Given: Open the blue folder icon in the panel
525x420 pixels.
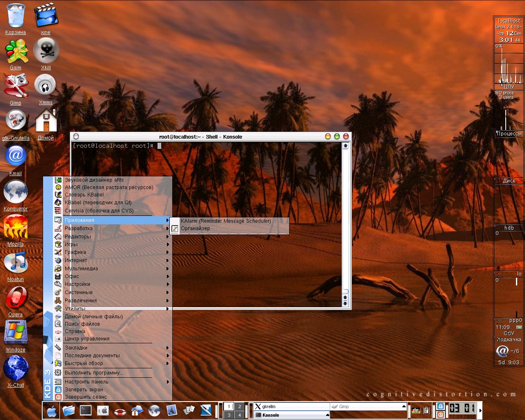Looking at the screenshot, I should (69, 411).
